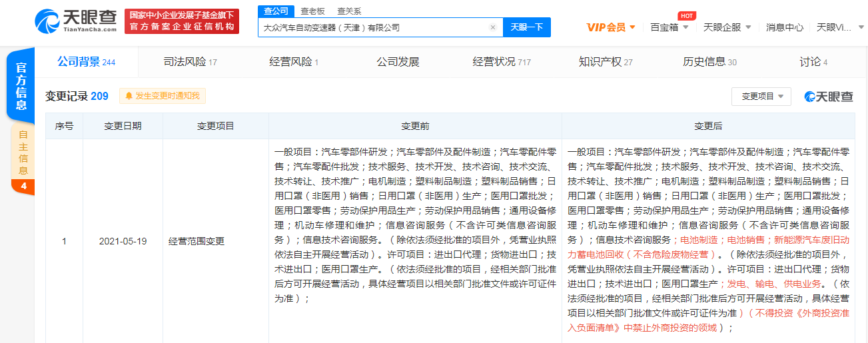Switch to the 查老板 search tab
Image resolution: width=868 pixels, height=343 pixels.
(x=312, y=11)
